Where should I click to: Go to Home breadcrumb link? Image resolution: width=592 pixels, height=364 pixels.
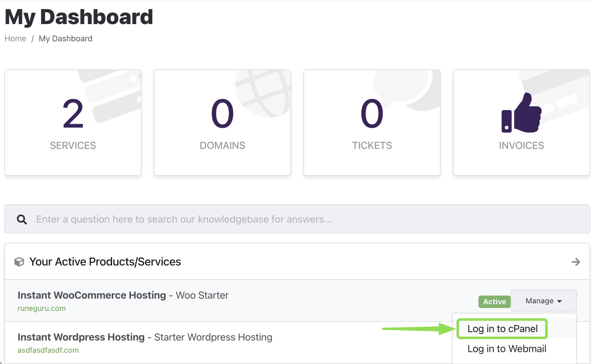[x=15, y=38]
